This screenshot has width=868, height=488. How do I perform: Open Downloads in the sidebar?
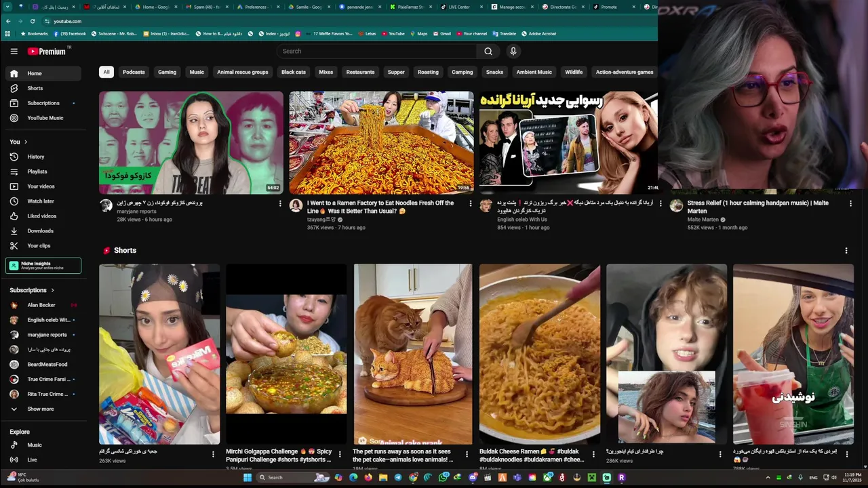43,231
